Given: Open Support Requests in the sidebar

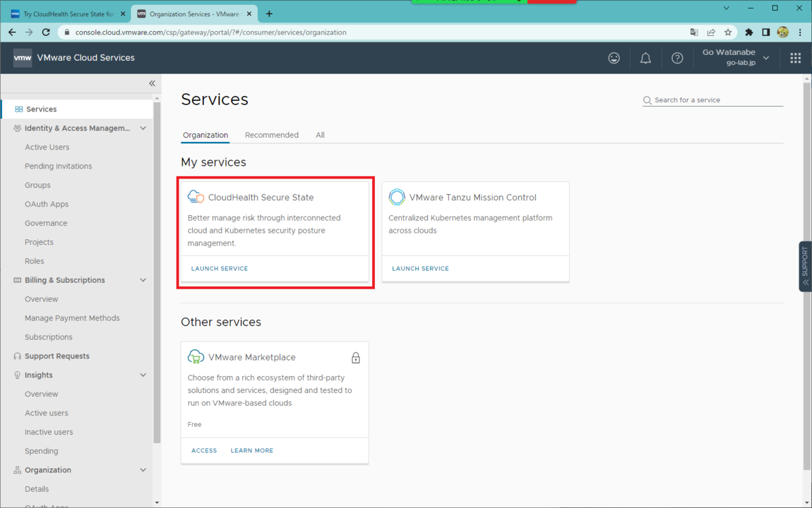Looking at the screenshot, I should coord(57,356).
